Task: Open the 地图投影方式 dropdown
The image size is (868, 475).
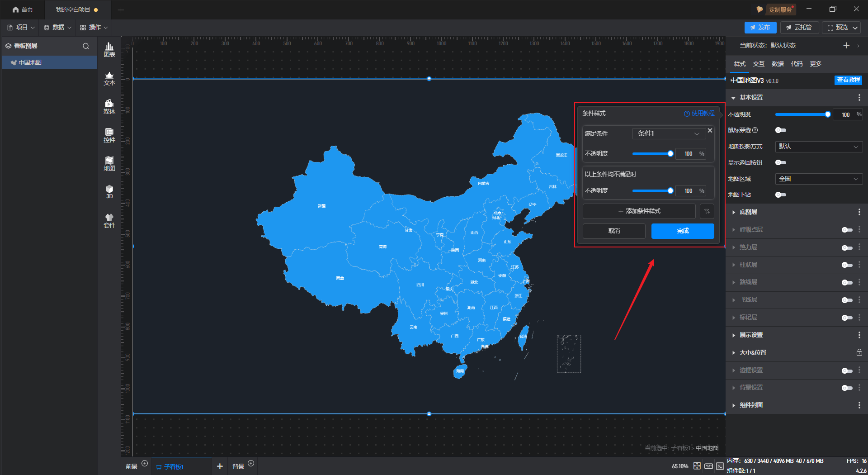Action: [819, 147]
